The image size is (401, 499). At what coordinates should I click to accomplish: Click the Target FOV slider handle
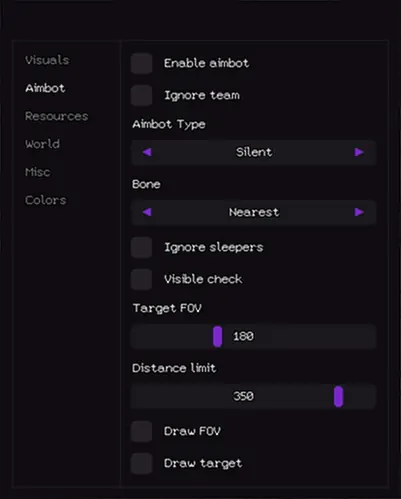(218, 337)
